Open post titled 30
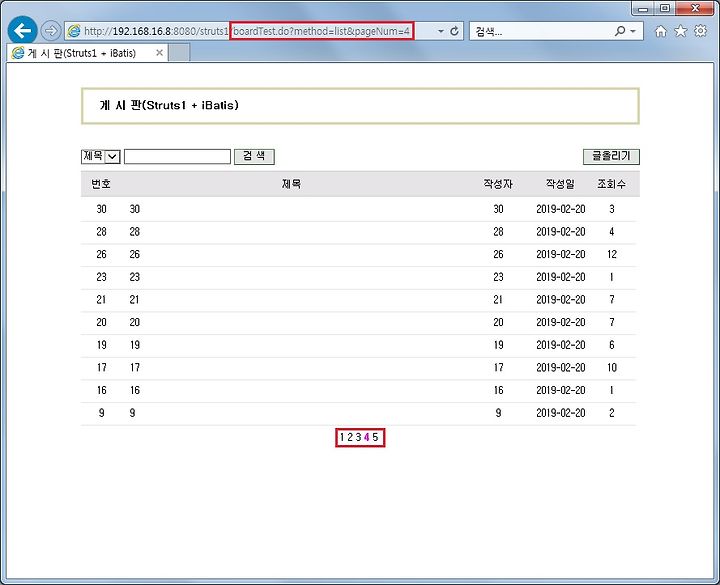 [x=135, y=209]
